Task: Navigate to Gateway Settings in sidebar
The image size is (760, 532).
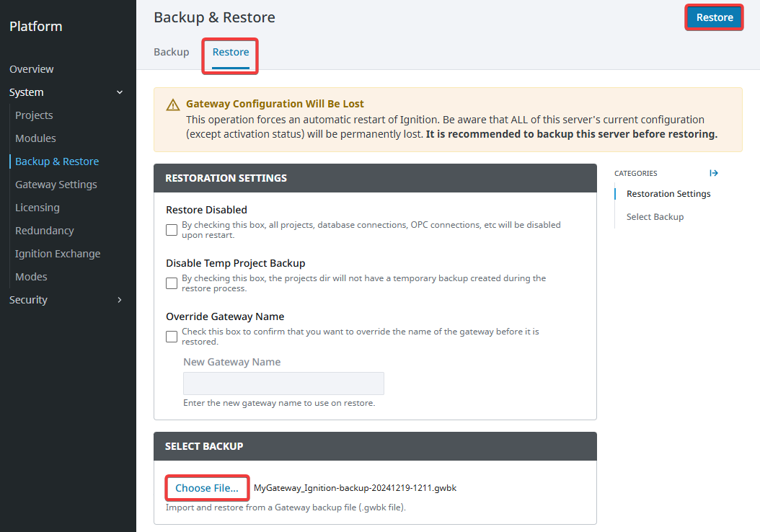Action: (56, 184)
